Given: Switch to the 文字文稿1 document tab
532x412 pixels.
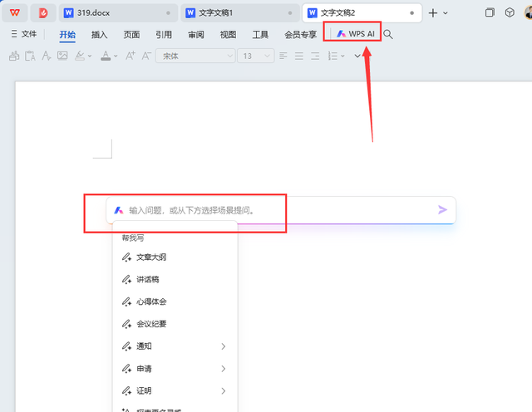Looking at the screenshot, I should tap(240, 13).
